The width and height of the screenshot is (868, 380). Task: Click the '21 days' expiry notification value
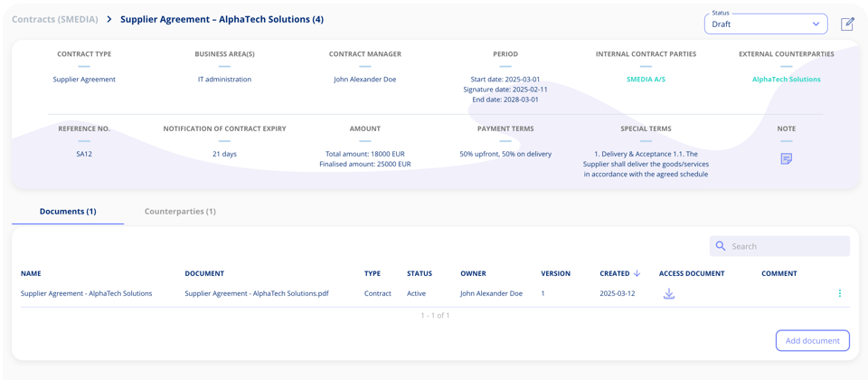[225, 154]
